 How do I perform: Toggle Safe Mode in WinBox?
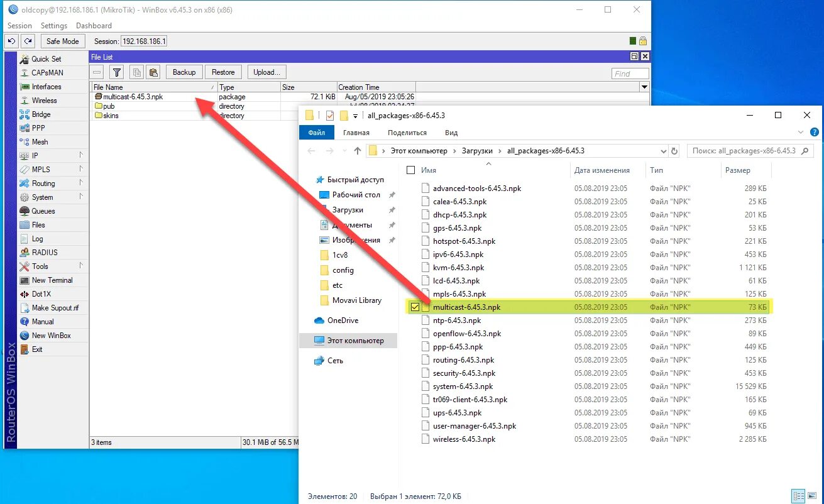(x=63, y=41)
